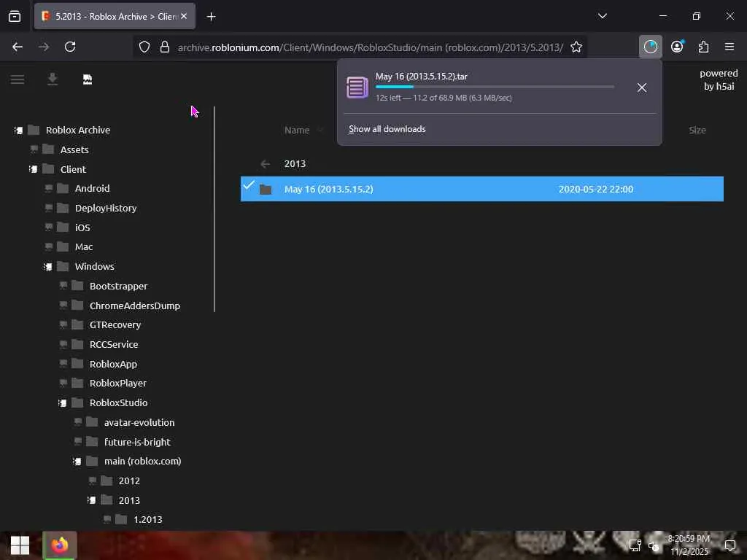Toggle the image preview icon in toolbar
747x560 pixels.
(88, 79)
